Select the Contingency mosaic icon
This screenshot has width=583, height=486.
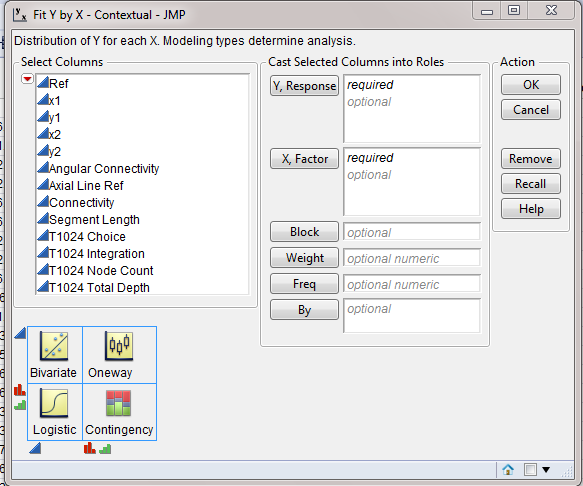pyautogui.click(x=119, y=403)
